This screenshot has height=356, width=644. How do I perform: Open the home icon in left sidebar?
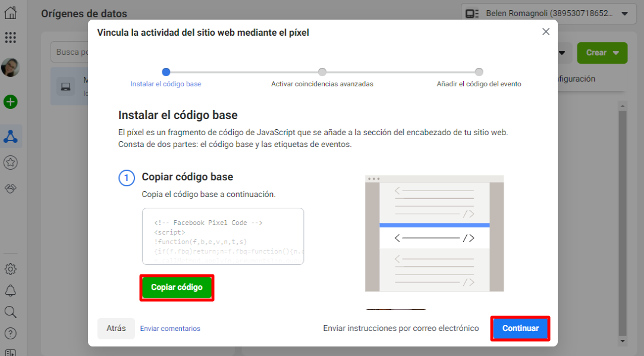(11, 13)
